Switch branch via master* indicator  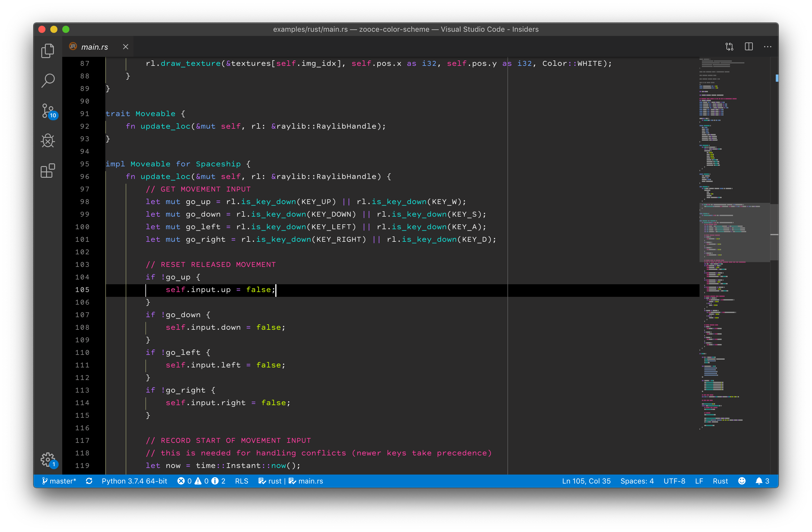[59, 481]
